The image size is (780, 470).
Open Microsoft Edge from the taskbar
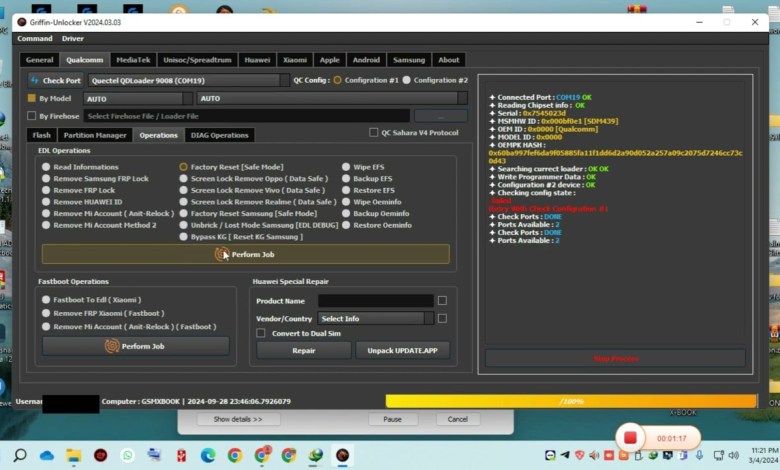208,455
